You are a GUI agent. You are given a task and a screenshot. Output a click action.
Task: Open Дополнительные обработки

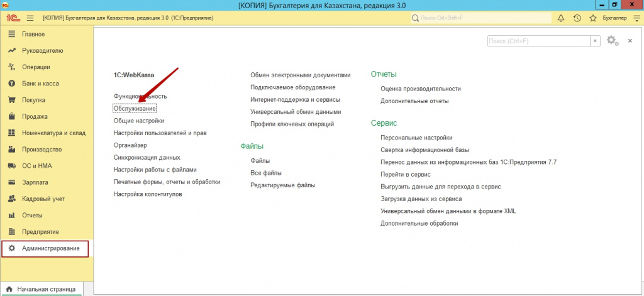pyautogui.click(x=419, y=224)
